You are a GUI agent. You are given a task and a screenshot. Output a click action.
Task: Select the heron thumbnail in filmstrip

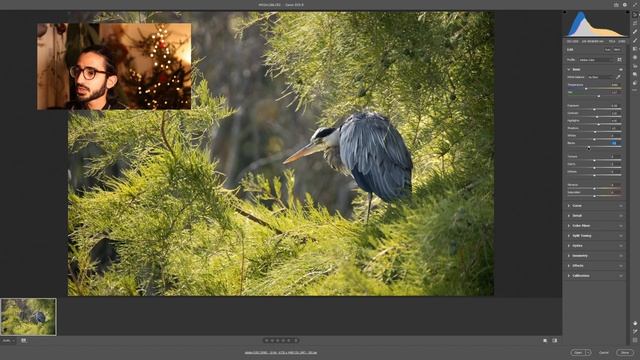click(29, 317)
